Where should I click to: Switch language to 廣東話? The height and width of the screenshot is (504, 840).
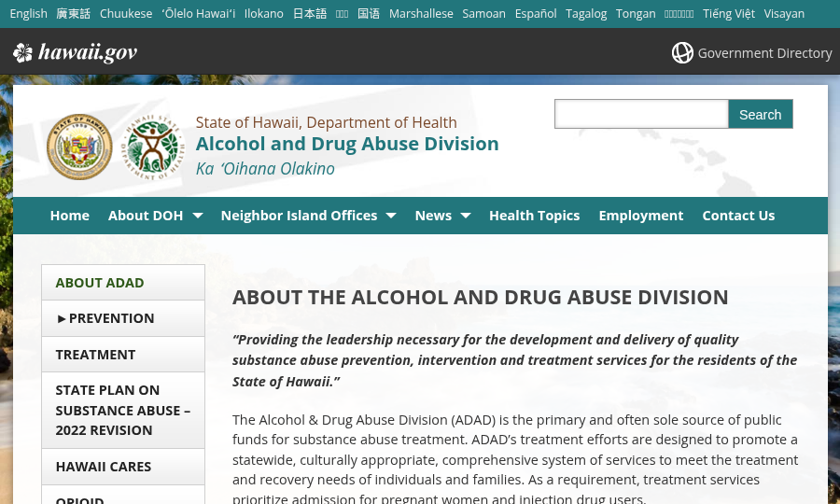(x=74, y=13)
